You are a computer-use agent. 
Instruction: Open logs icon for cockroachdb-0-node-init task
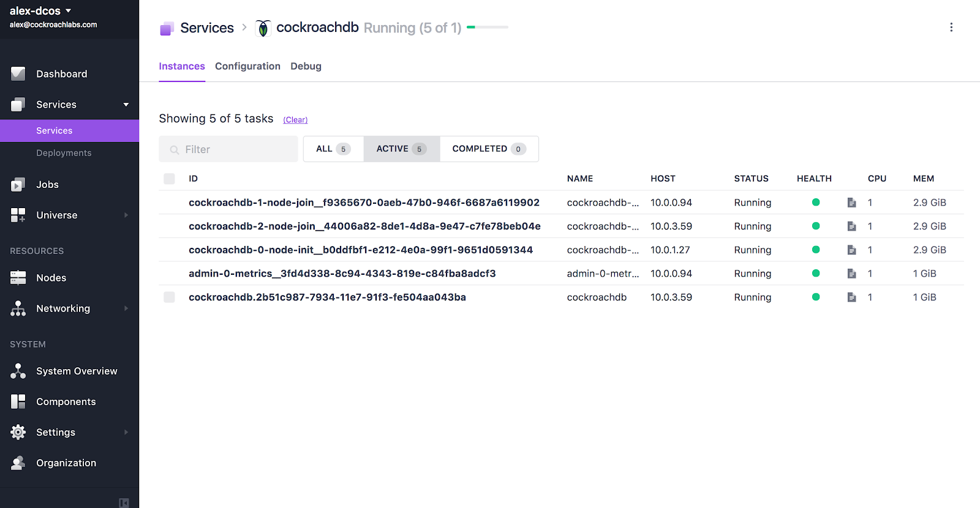tap(851, 250)
